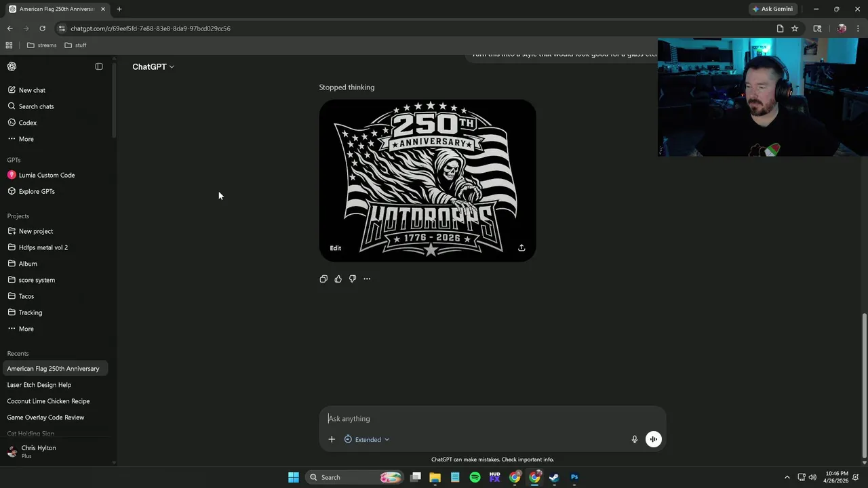Open the clock and date panel
The width and height of the screenshot is (868, 488).
[837, 477]
